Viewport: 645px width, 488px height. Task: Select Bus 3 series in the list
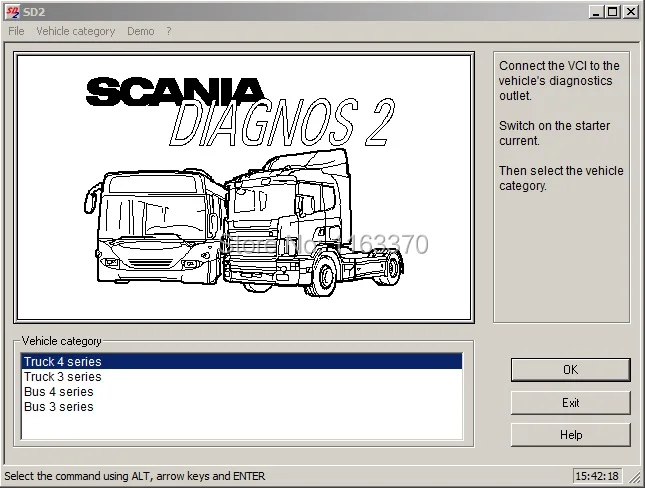pos(241,407)
